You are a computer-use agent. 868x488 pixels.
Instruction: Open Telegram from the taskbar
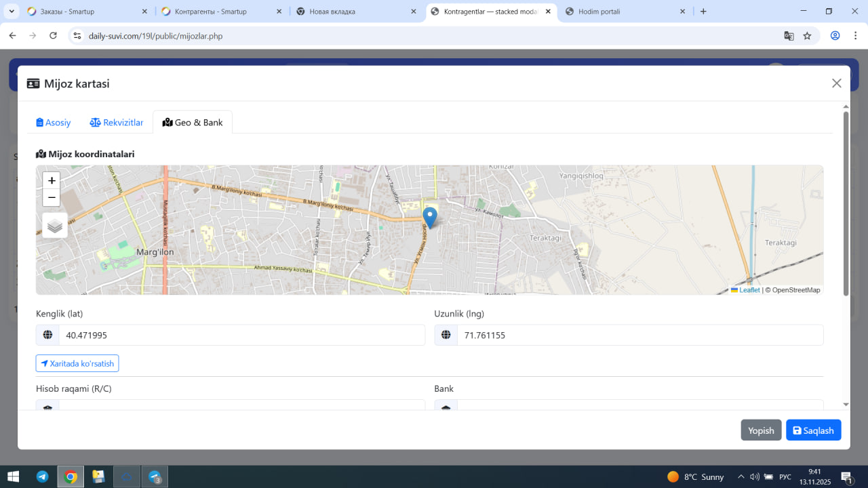tap(42, 476)
